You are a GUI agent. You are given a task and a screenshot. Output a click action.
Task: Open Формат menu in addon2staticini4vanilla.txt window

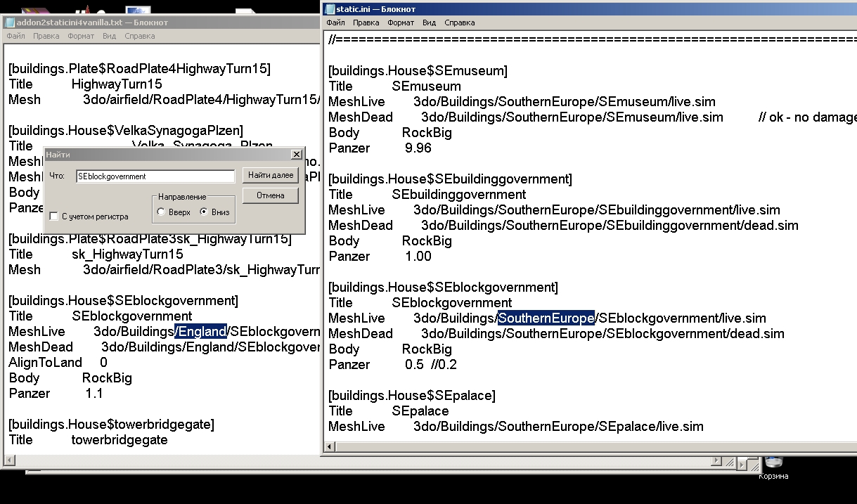point(81,36)
